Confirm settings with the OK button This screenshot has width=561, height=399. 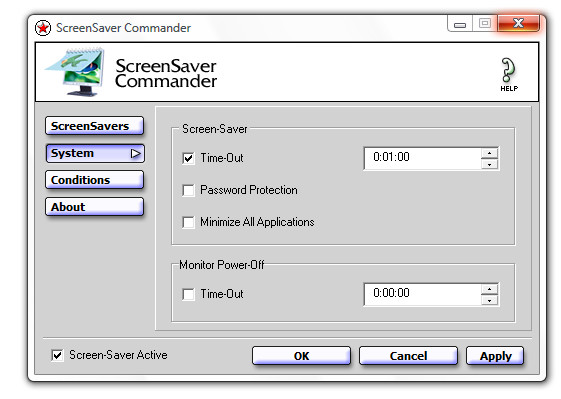point(301,356)
